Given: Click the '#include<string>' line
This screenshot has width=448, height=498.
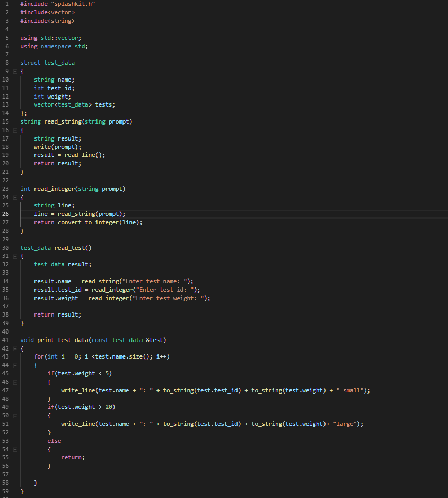Looking at the screenshot, I should (x=48, y=21).
